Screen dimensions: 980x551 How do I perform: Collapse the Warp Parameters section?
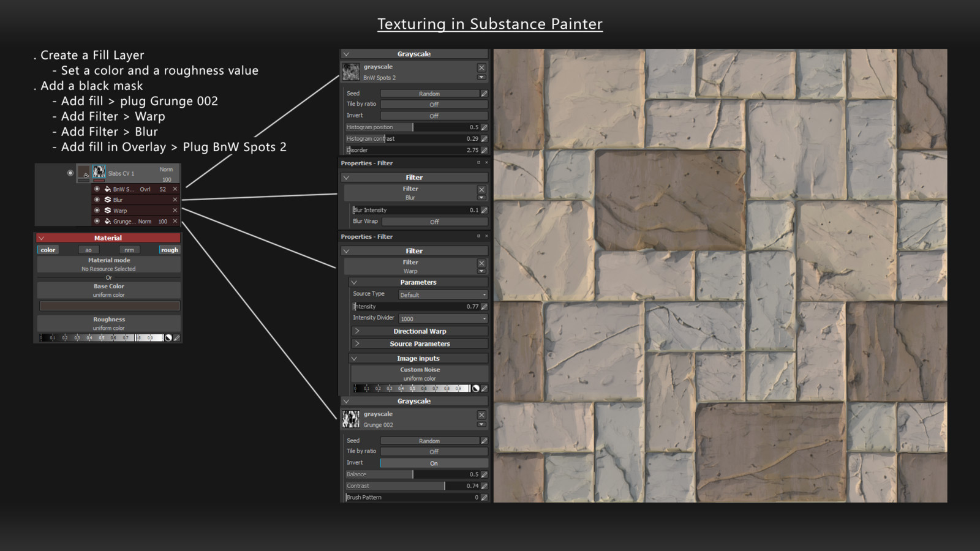[x=354, y=282]
